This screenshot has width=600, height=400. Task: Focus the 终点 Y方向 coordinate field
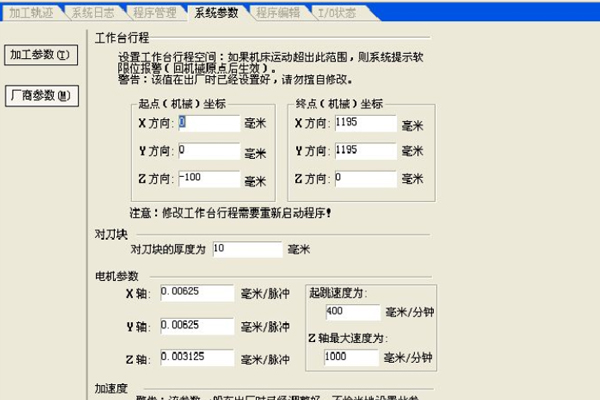point(365,151)
